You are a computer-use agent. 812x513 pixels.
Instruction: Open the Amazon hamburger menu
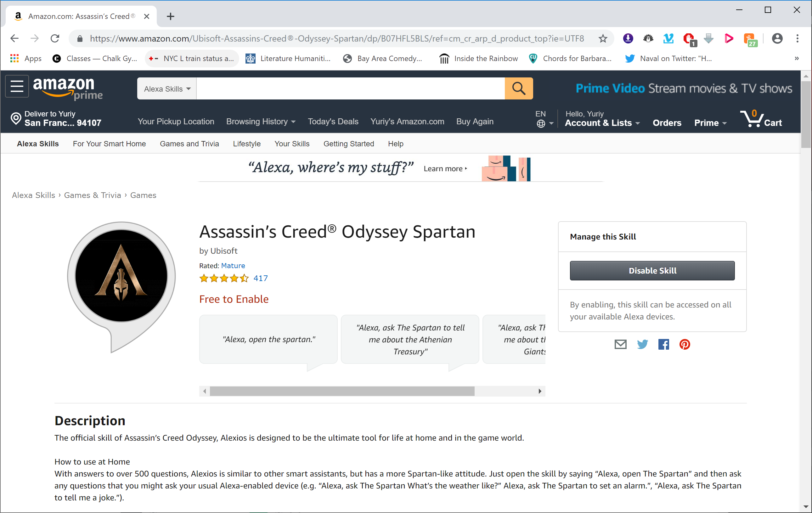click(x=17, y=86)
